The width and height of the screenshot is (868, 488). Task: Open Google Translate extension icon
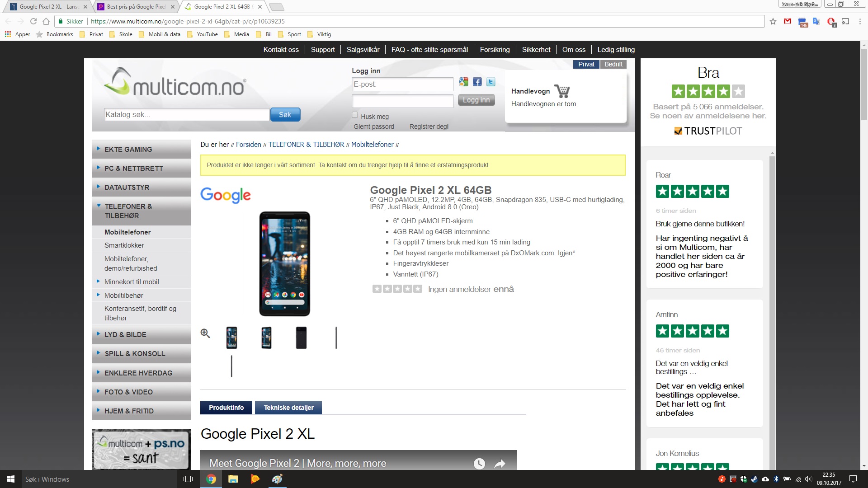[x=816, y=21]
